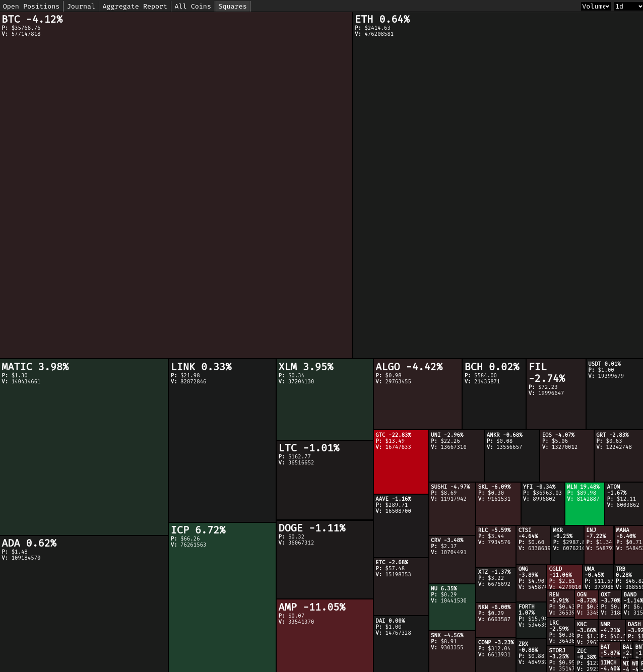Open the REN -5.91% tile
This screenshot has width=643, height=672.
(x=561, y=604)
